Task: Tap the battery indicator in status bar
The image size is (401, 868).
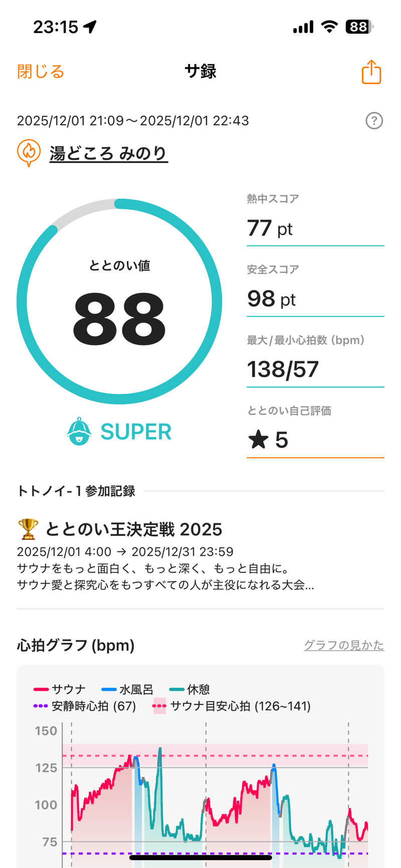Action: click(359, 27)
